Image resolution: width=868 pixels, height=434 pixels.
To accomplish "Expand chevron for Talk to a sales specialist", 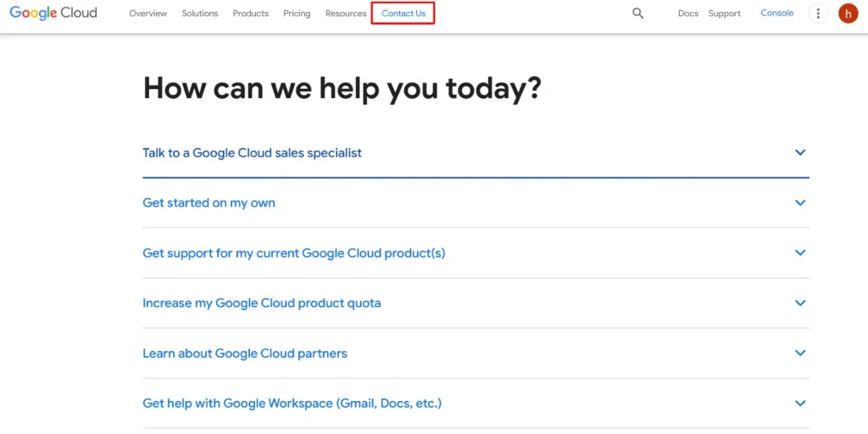I will point(800,153).
